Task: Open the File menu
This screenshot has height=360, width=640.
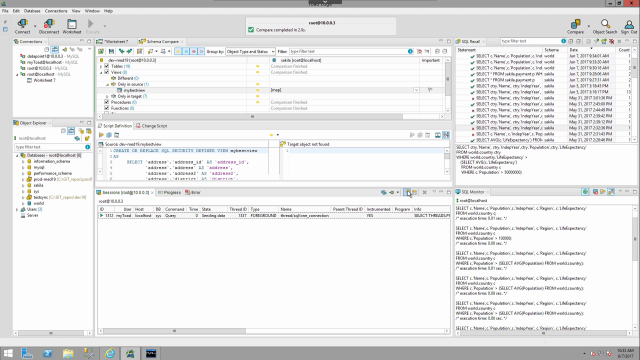Action: point(5,11)
